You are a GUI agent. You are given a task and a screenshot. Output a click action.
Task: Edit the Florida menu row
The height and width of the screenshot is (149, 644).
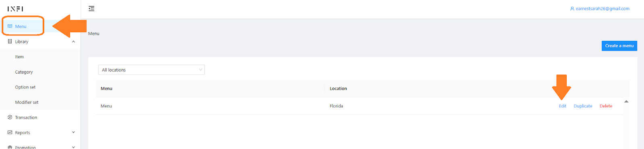click(562, 106)
